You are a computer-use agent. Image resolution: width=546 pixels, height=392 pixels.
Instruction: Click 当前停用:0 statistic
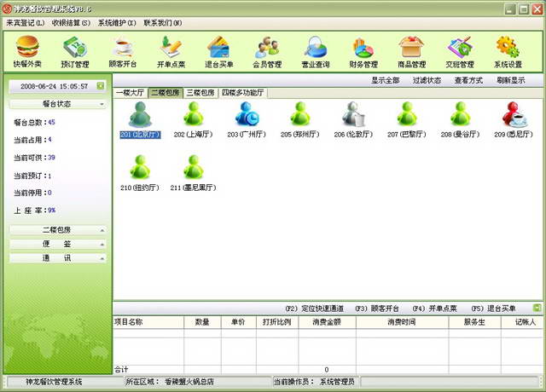(x=32, y=193)
